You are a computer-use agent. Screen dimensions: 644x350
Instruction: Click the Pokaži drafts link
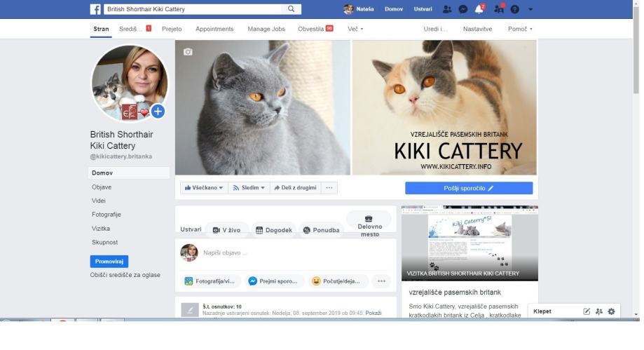(x=373, y=313)
